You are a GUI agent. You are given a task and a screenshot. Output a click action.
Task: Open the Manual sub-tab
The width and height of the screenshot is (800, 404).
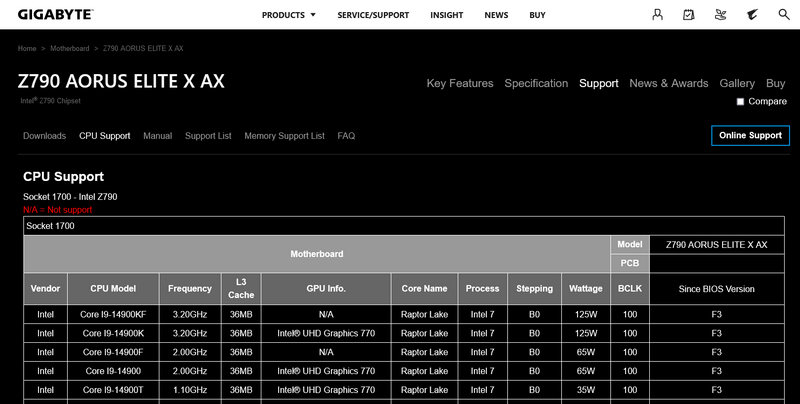pyautogui.click(x=157, y=136)
